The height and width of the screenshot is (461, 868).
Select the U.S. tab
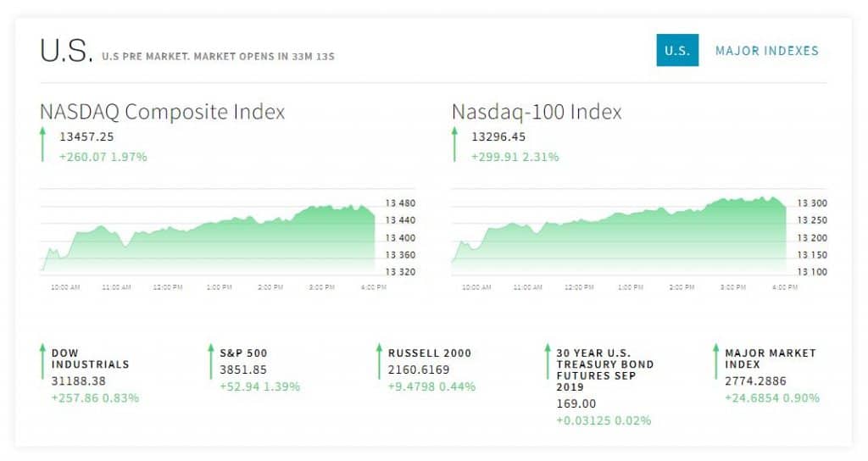(676, 51)
